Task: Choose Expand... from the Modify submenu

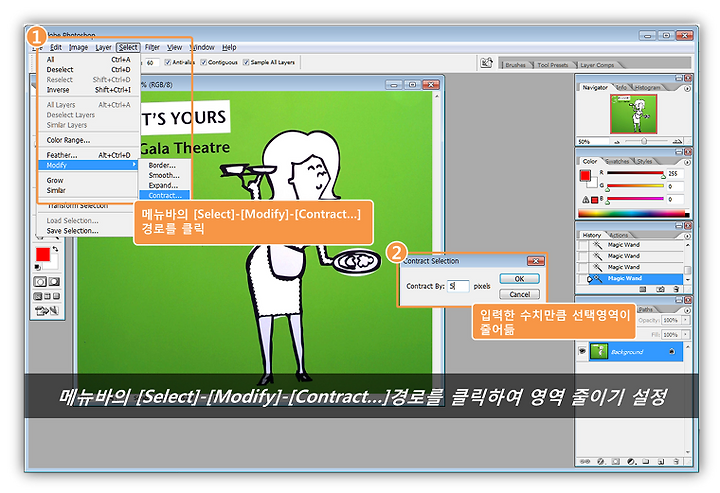Action: [164, 185]
